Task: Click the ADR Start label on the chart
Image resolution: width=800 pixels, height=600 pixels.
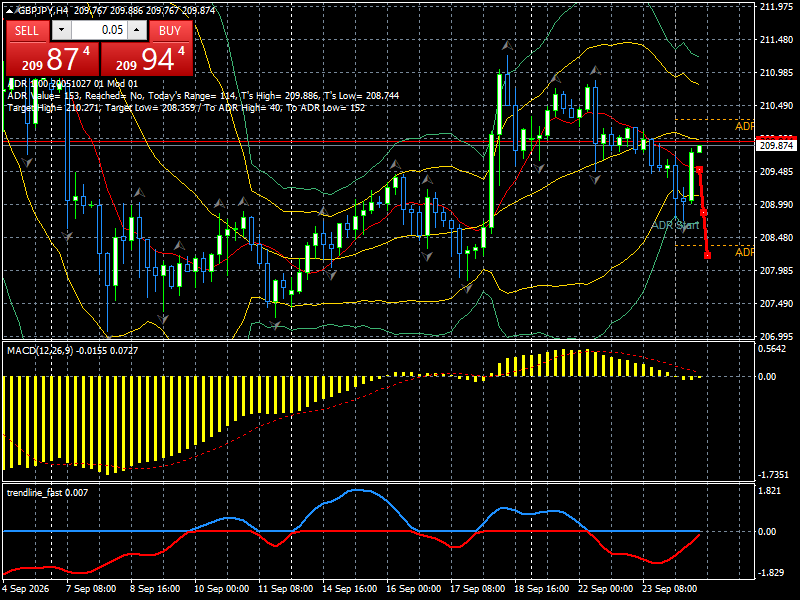Action: (x=675, y=225)
